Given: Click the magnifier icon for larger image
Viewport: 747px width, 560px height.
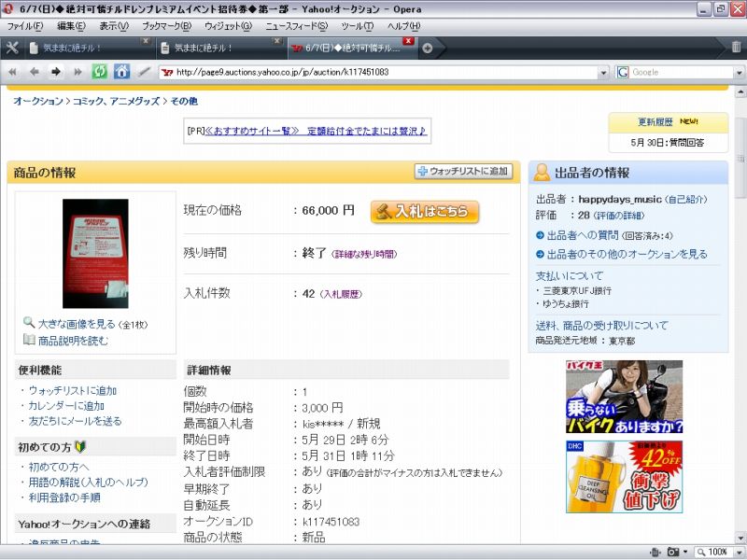Looking at the screenshot, I should click(x=29, y=322).
